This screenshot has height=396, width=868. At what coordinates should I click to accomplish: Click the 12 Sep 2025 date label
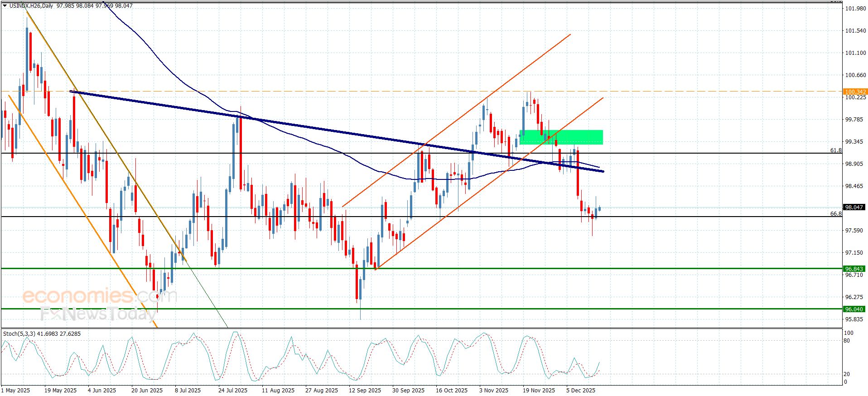(365, 390)
